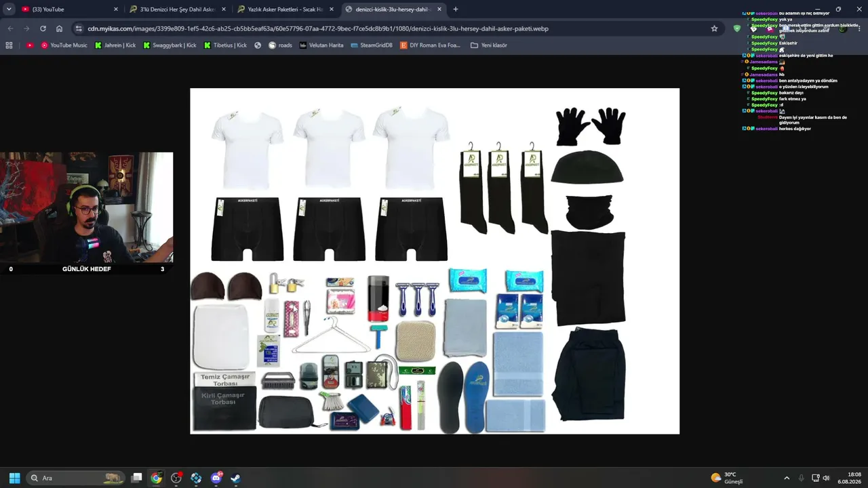868x488 pixels.
Task: Close the Yazlık Asker Paketleri tab
Action: coord(332,9)
